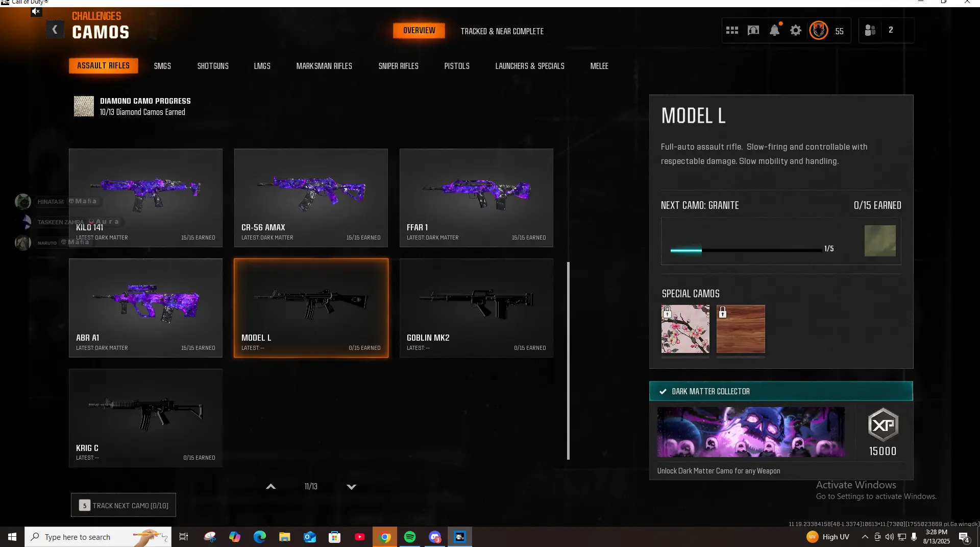This screenshot has width=980, height=547.
Task: Switch to the Overview tab
Action: (419, 31)
